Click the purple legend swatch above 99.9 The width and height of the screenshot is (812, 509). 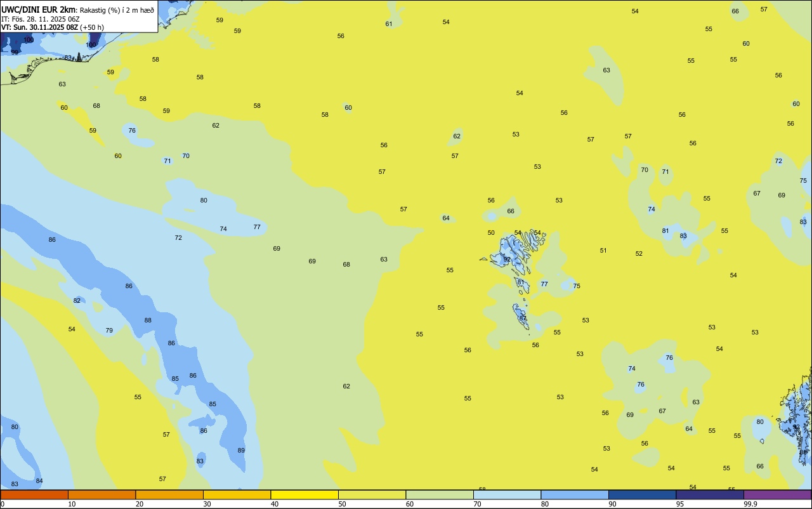tap(777, 494)
